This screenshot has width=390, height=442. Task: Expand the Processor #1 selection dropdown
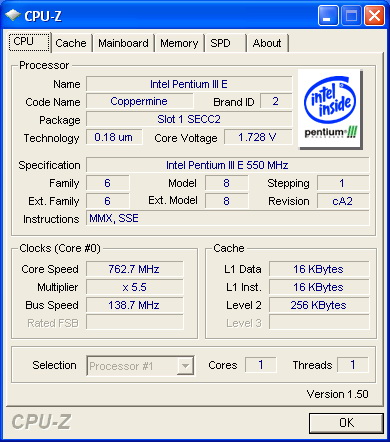tap(140, 366)
